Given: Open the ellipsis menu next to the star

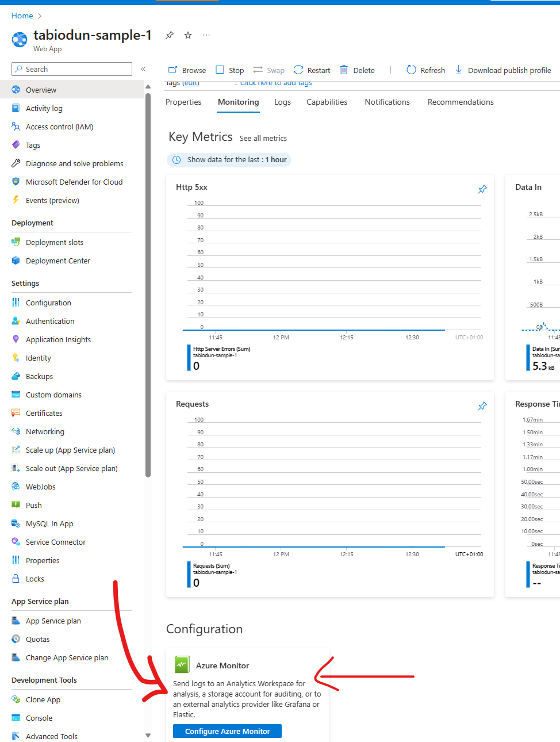Looking at the screenshot, I should pos(206,35).
